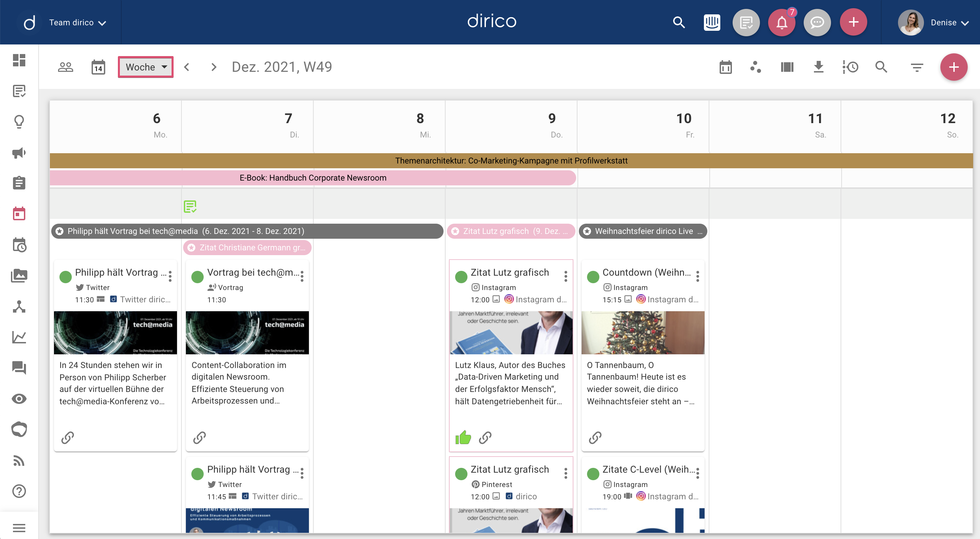Click the green status dot on Countdown card
This screenshot has width=980, height=539.
pos(593,277)
